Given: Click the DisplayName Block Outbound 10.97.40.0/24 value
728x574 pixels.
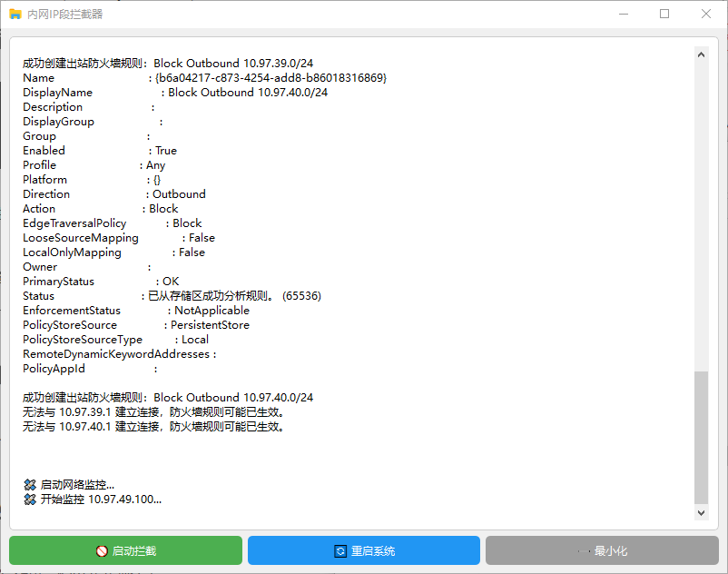Looking at the screenshot, I should pyautogui.click(x=248, y=93).
